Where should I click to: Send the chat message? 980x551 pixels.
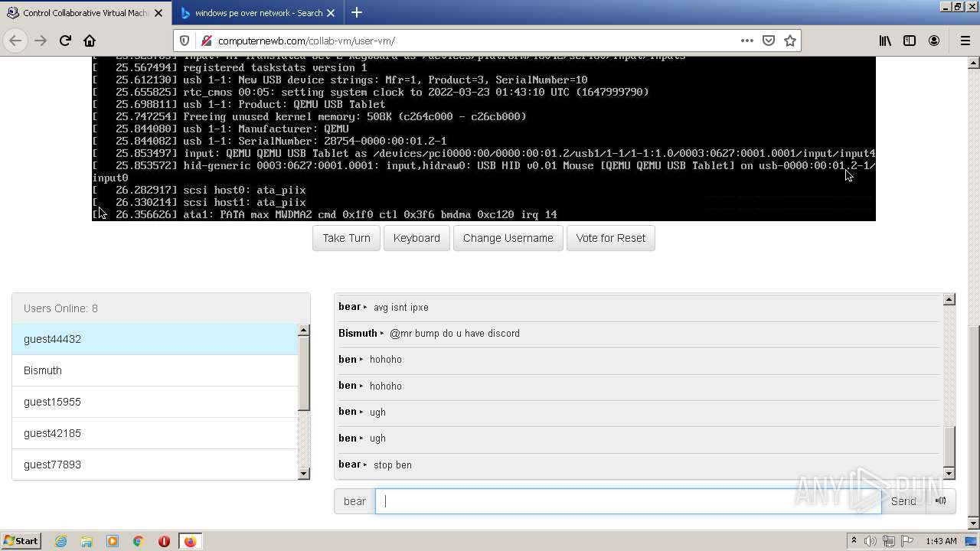pyautogui.click(x=903, y=501)
